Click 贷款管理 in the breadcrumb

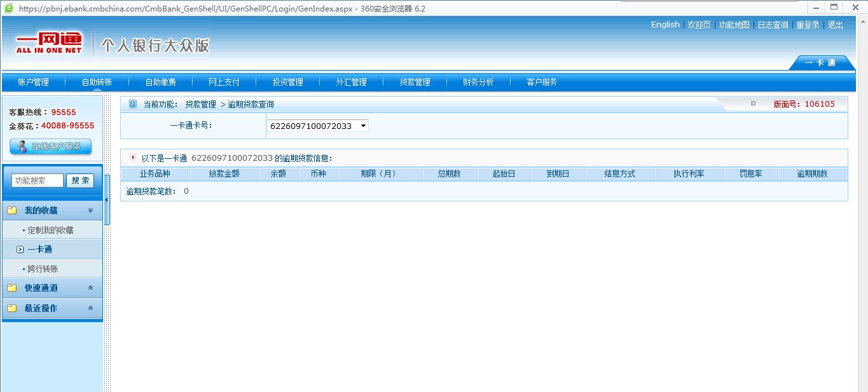coord(200,104)
